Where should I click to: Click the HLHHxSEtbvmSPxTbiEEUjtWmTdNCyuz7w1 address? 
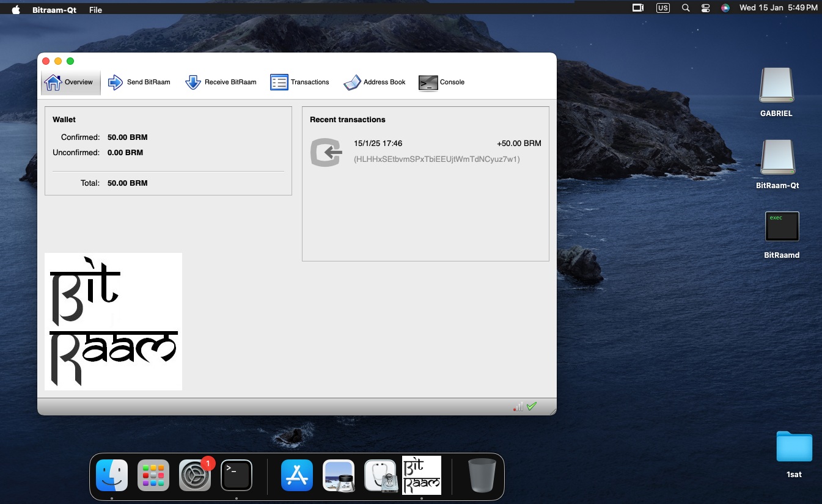point(437,159)
